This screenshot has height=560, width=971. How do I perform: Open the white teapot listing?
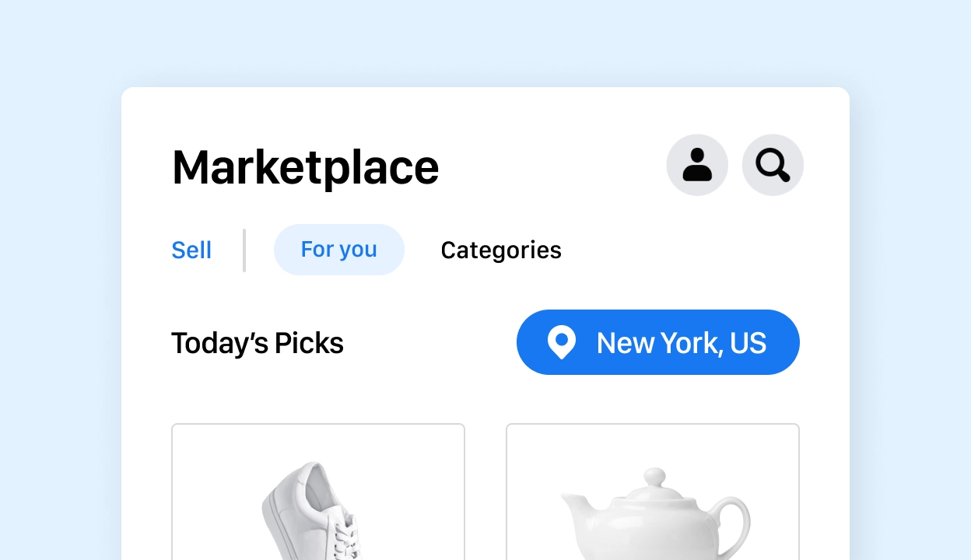(652, 513)
